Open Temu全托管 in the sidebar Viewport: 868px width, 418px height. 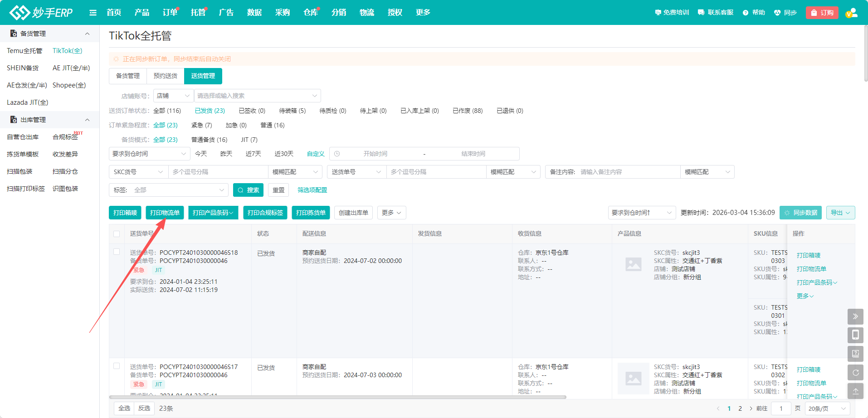pos(24,51)
